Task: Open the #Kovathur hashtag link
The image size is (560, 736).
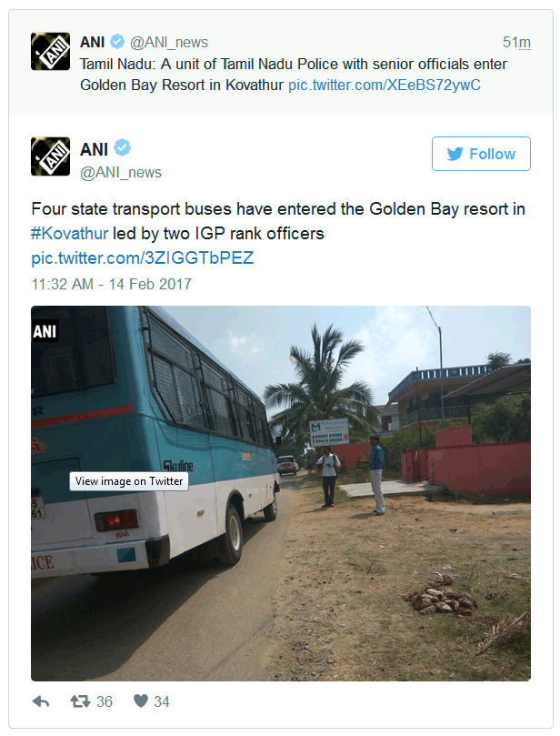Action: (70, 233)
